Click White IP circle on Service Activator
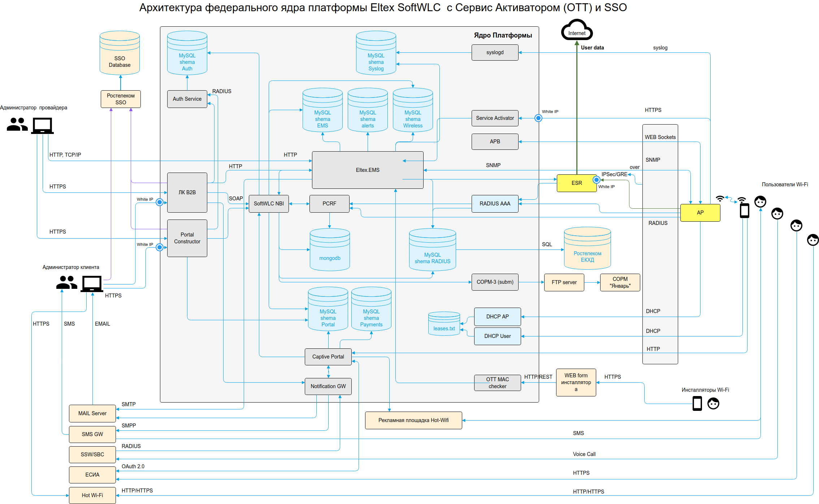The height and width of the screenshot is (504, 819). [x=538, y=118]
